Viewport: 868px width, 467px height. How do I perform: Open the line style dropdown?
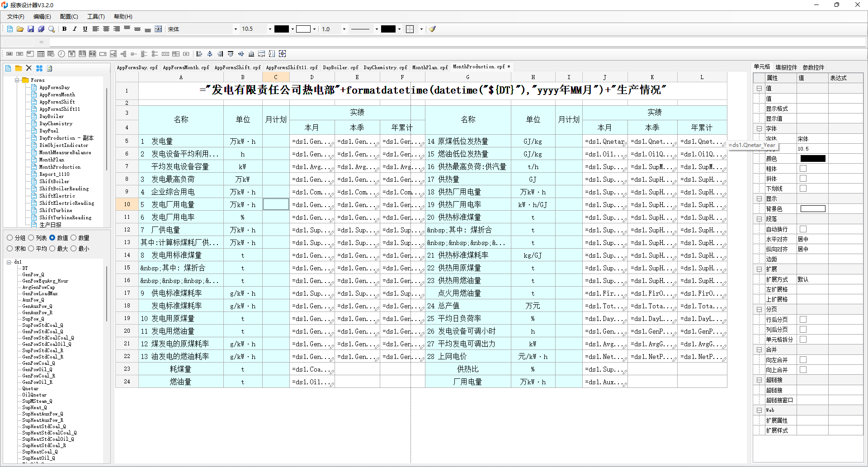coord(377,29)
